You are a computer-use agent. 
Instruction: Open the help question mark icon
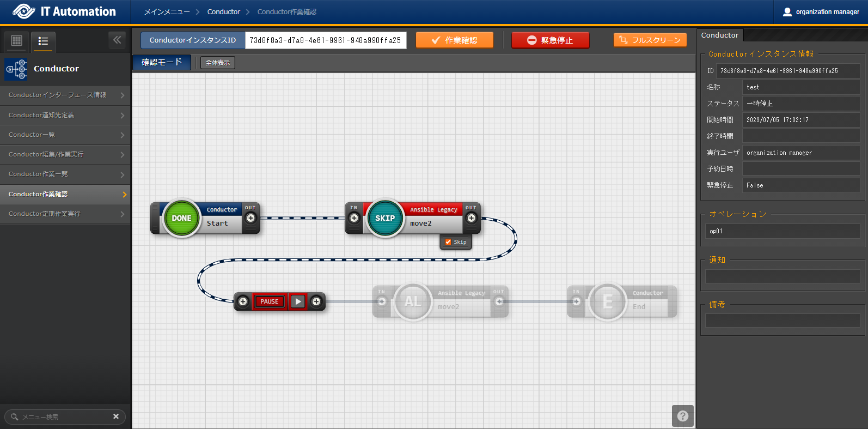[682, 416]
